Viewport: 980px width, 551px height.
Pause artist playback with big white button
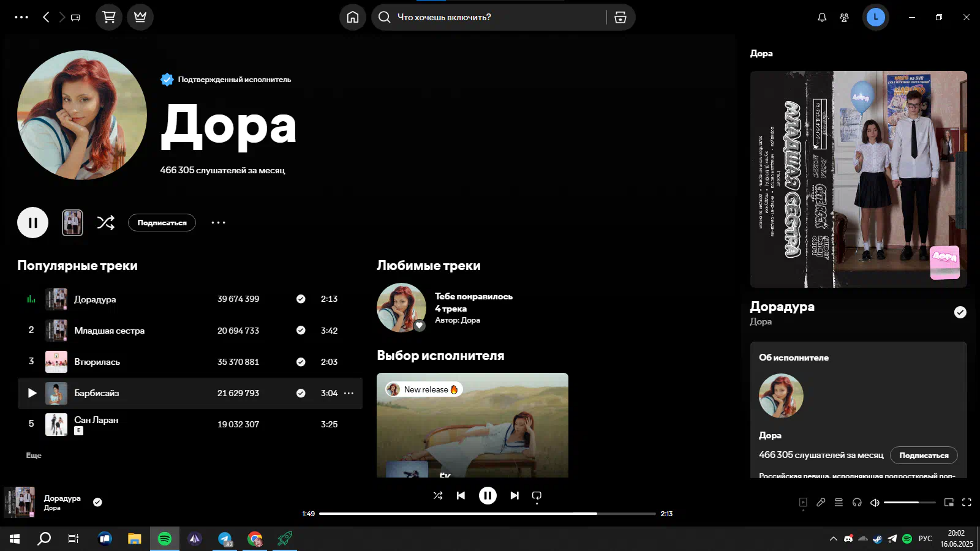click(x=32, y=222)
